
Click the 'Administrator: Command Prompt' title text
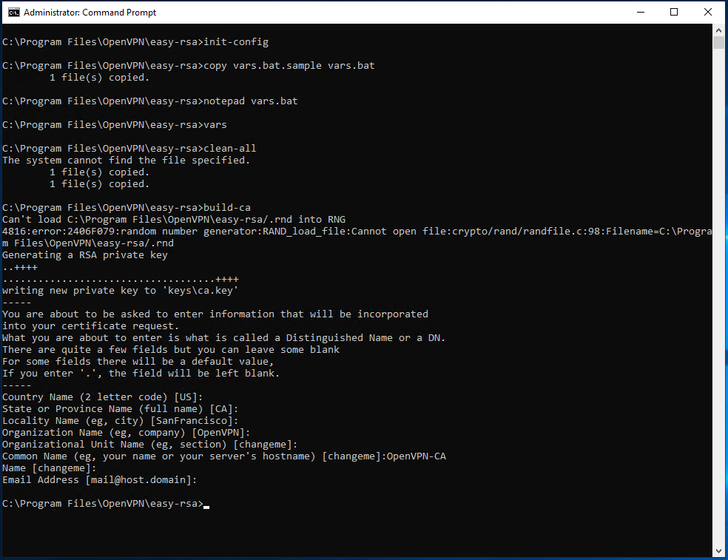tap(90, 13)
